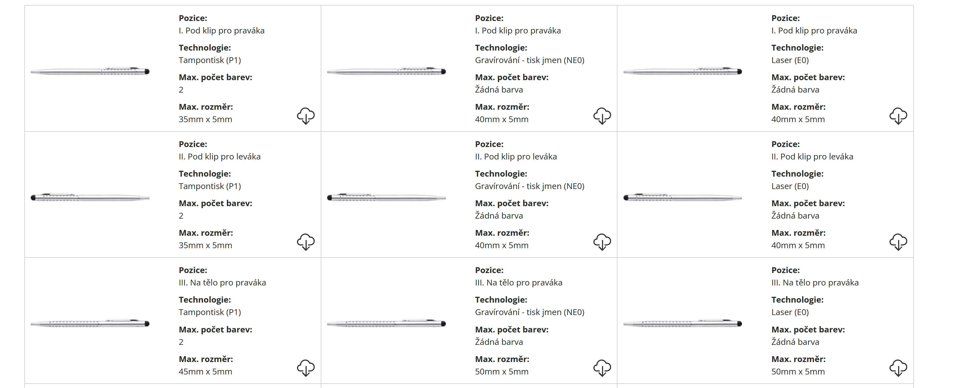Download template for Tampontisk position III na tělo pro praváka
Screen dimensions: 980x388
click(x=306, y=368)
